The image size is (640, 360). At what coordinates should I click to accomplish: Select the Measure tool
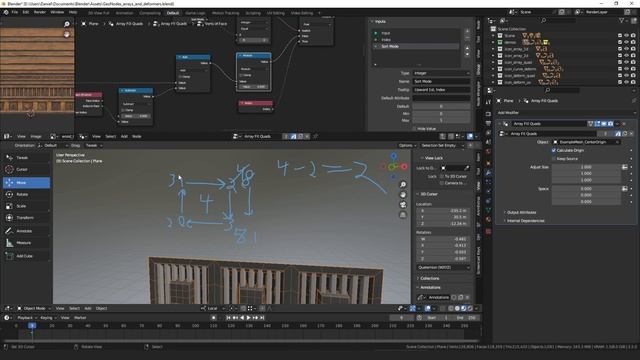coord(27,243)
